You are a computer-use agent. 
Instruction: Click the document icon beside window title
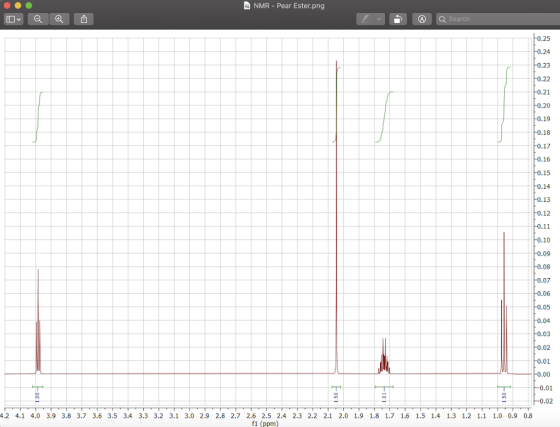pyautogui.click(x=247, y=5)
